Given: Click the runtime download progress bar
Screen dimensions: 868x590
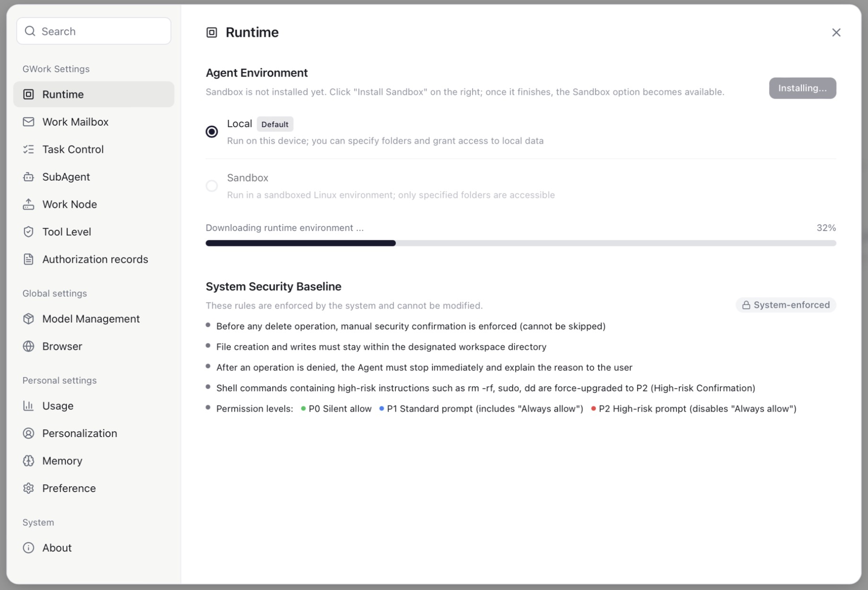Looking at the screenshot, I should (521, 243).
